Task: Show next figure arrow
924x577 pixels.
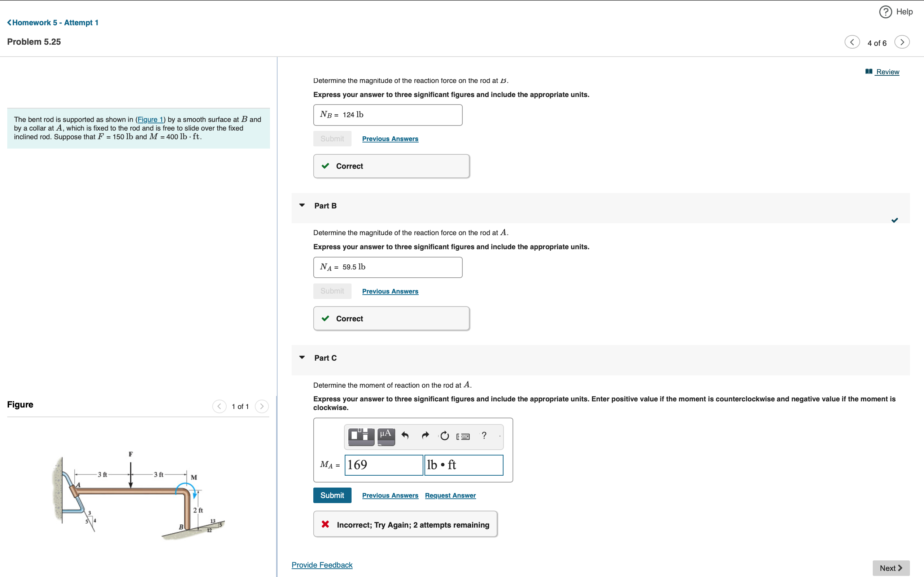Action: pos(262,406)
